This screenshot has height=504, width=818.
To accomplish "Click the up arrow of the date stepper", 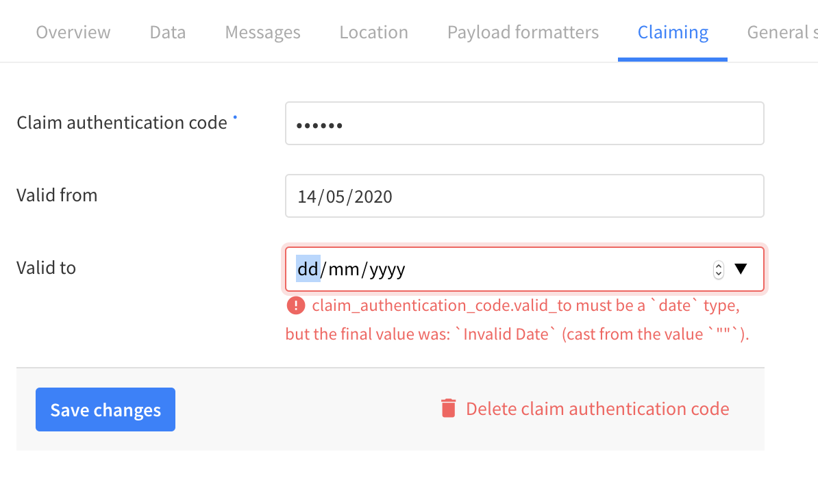I will [718, 266].
